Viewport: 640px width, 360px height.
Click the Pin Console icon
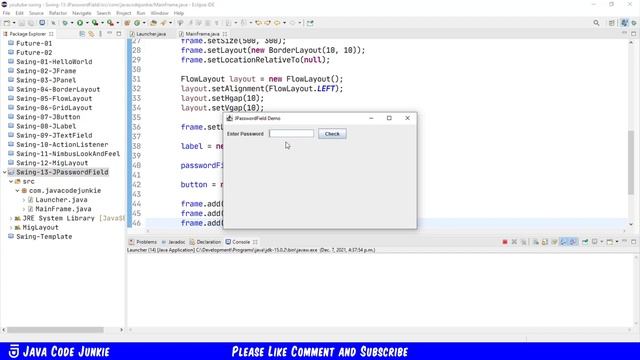pos(585,242)
